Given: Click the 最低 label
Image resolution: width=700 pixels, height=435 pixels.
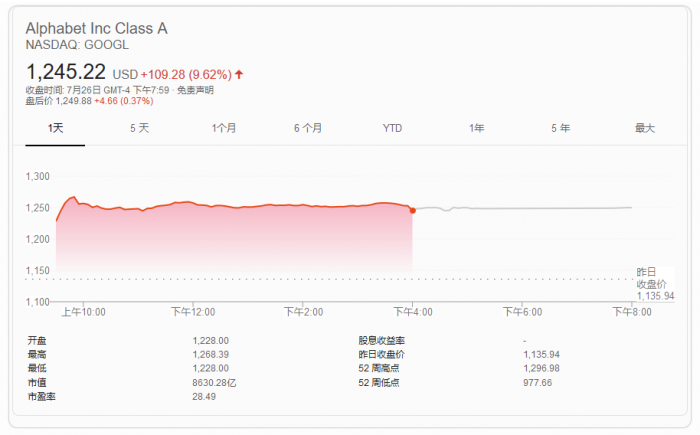Looking at the screenshot, I should pos(37,368).
